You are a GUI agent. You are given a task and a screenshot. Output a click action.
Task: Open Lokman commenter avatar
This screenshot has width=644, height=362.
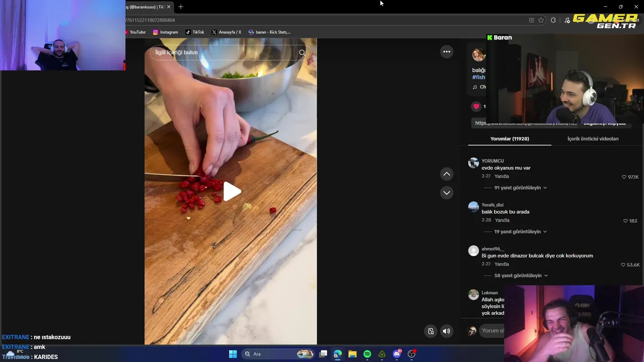click(x=473, y=295)
